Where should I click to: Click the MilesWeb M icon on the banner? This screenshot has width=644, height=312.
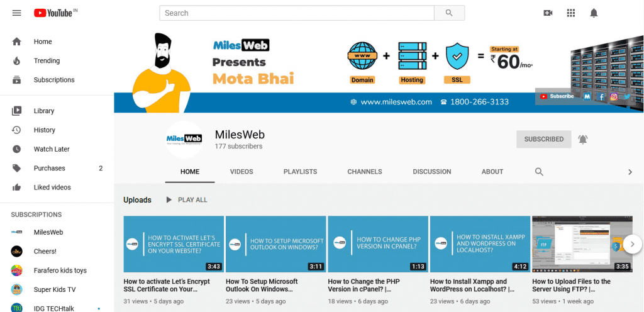tap(587, 96)
